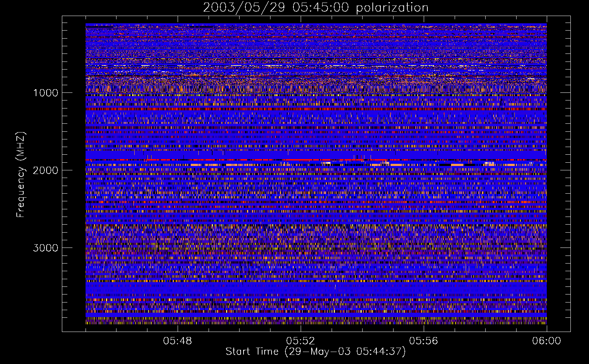Click the 06:00 time axis label

pyautogui.click(x=546, y=341)
